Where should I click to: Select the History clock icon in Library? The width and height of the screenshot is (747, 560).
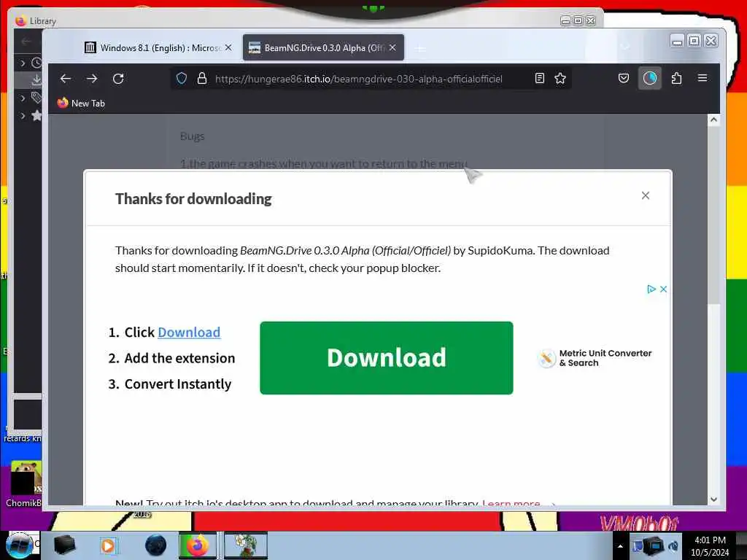tap(36, 63)
